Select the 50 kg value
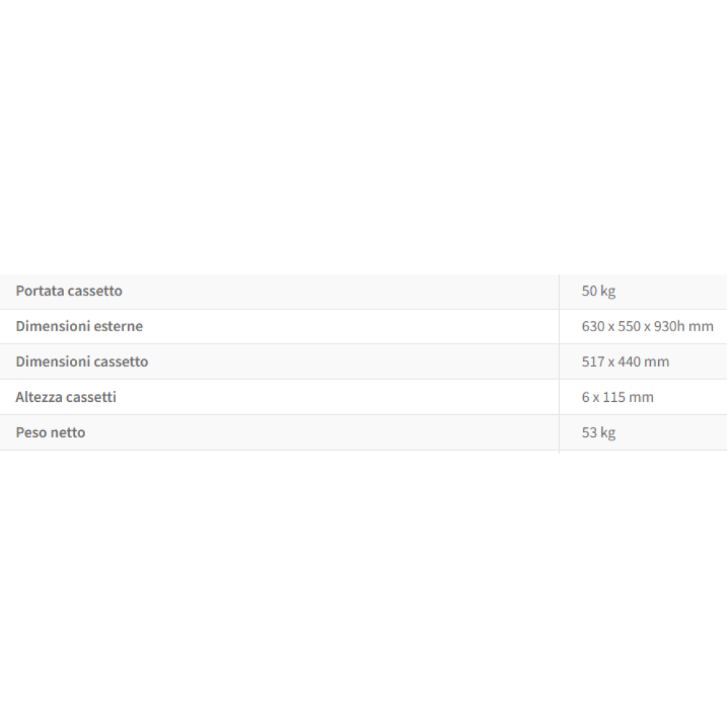728x728 pixels. [x=598, y=291]
